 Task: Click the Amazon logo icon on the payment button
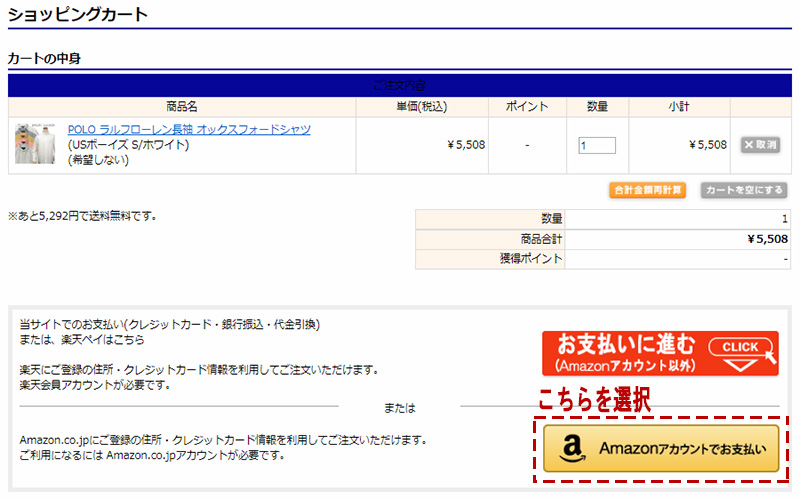point(572,448)
